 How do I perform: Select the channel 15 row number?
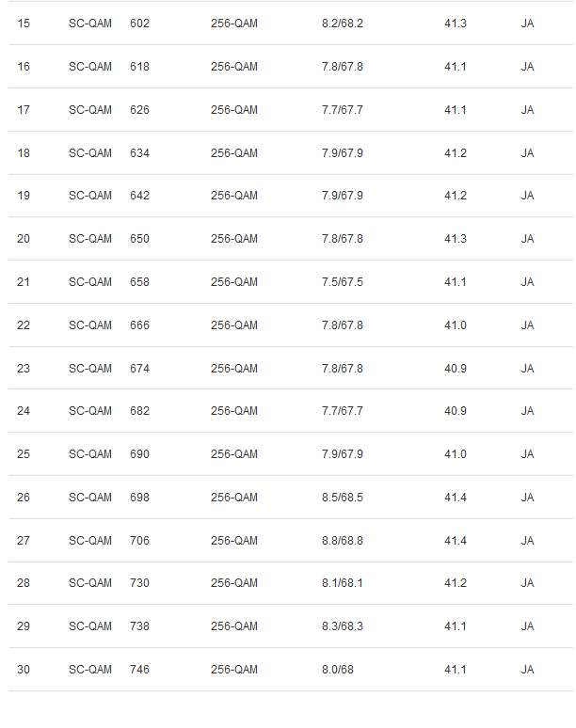tap(24, 24)
